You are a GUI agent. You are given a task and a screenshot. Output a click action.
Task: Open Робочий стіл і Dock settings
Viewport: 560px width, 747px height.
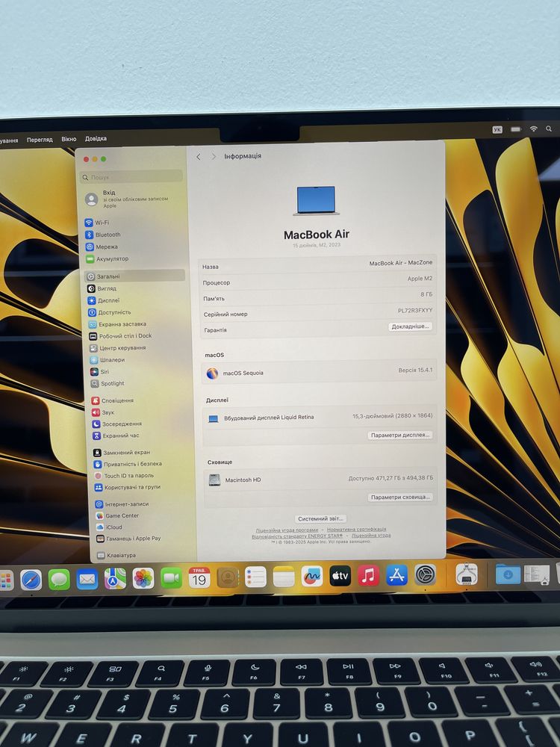pos(120,336)
